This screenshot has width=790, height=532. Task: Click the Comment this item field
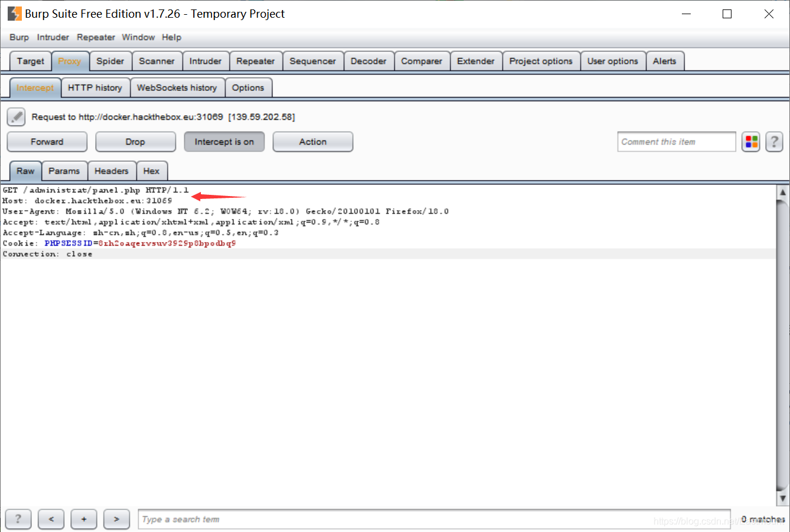pyautogui.click(x=677, y=142)
